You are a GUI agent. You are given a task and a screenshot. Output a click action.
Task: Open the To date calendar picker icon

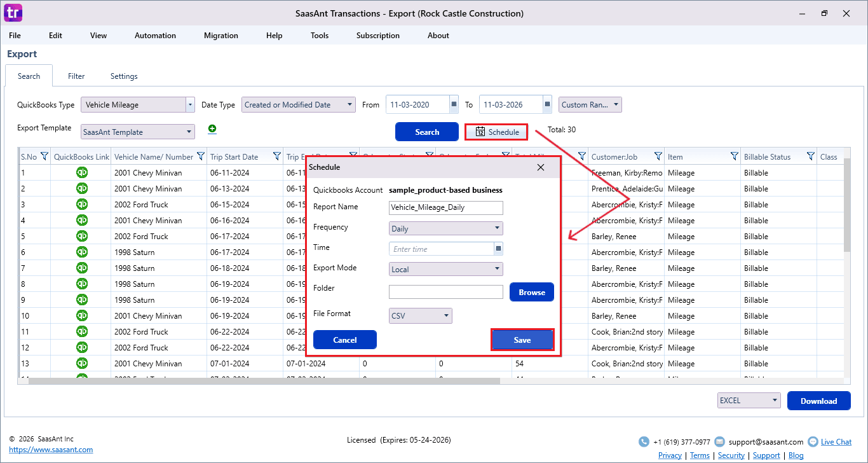[547, 105]
